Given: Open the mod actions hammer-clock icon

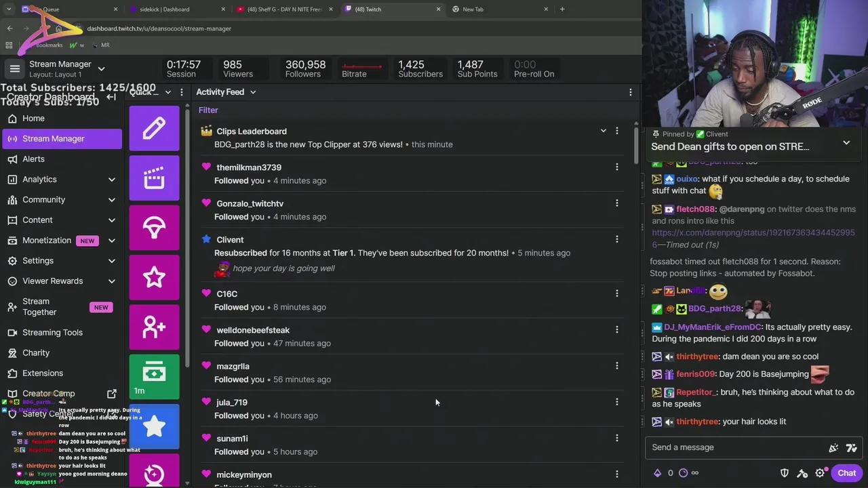Looking at the screenshot, I should pyautogui.click(x=802, y=473).
